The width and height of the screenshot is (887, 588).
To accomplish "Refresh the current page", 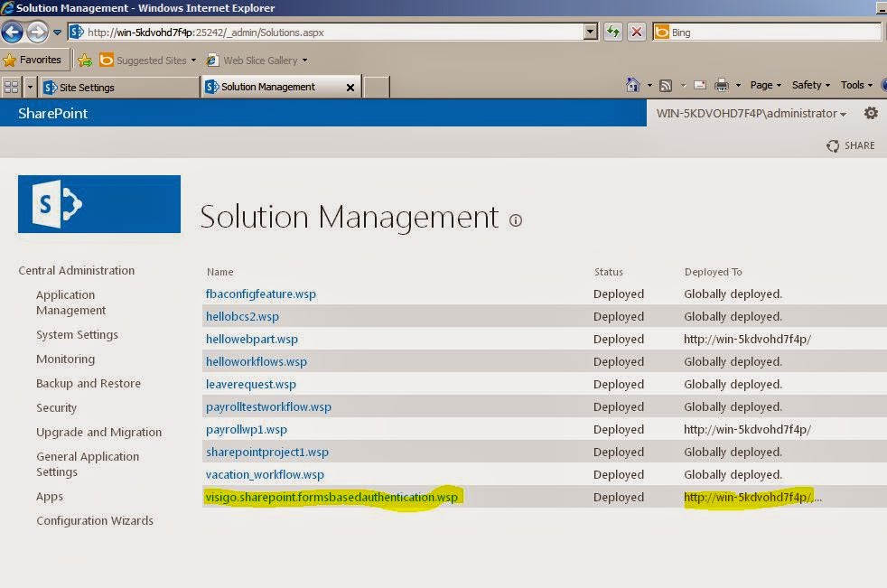I will 613,31.
